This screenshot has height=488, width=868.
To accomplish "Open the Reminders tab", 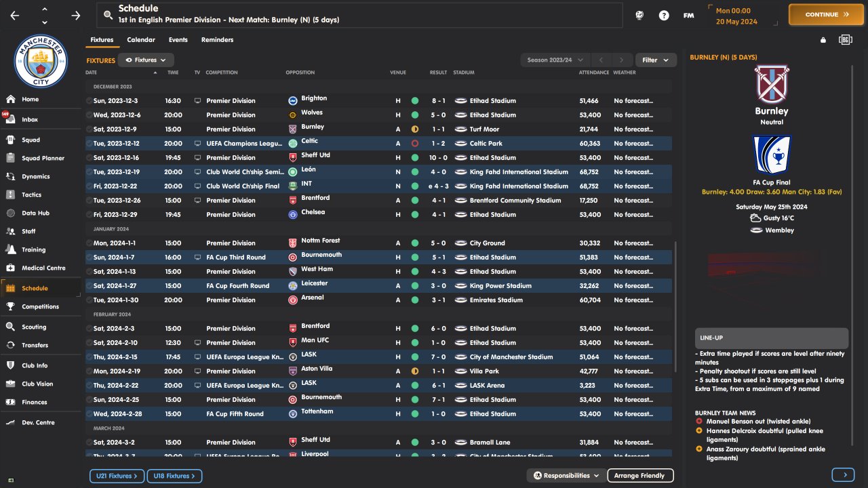I will point(217,40).
